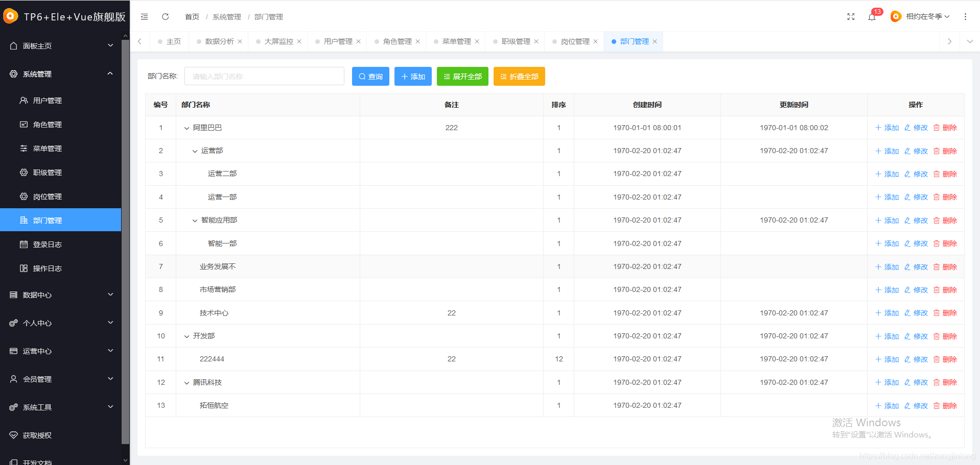980x465 pixels.
Task: Switch to 菜单管理 tab
Action: [457, 42]
